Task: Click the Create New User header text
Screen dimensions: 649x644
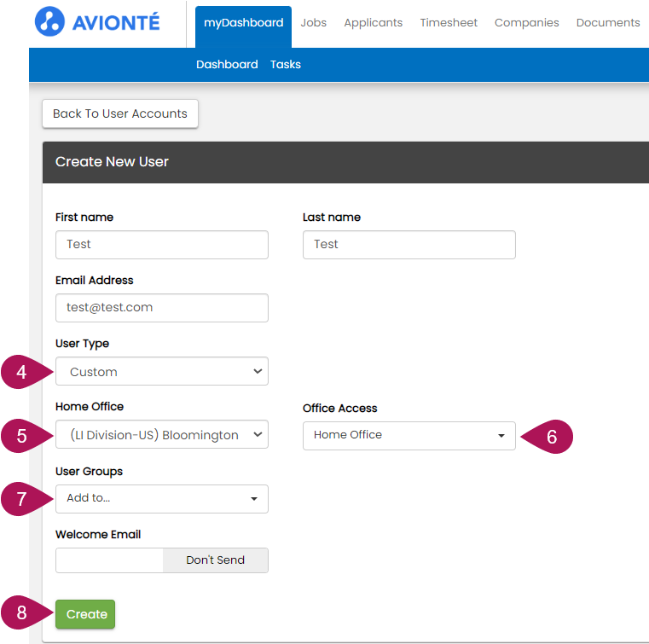Action: click(112, 162)
